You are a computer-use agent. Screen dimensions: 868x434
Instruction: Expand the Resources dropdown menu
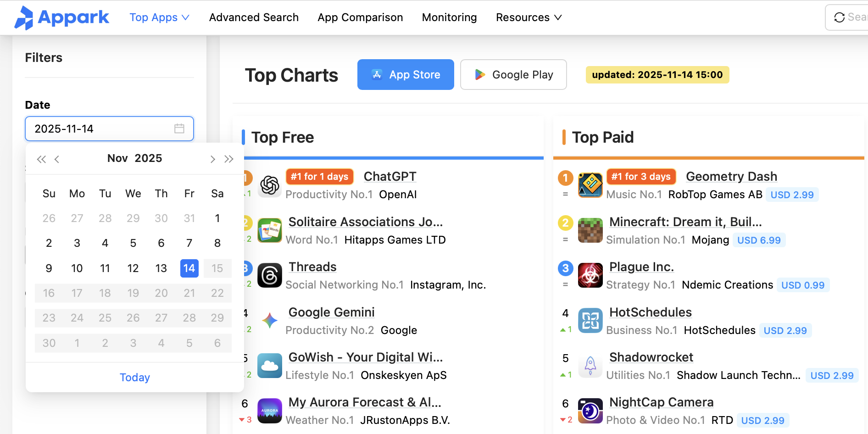(529, 17)
